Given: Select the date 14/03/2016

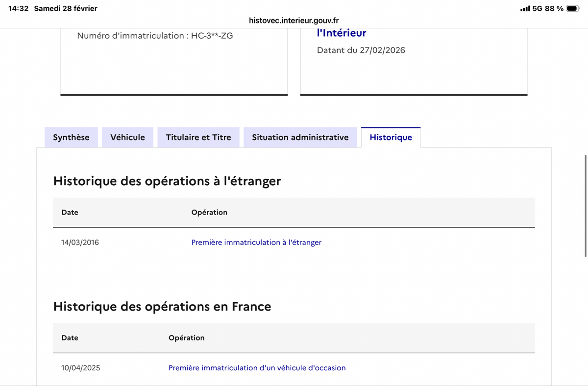Looking at the screenshot, I should pyautogui.click(x=80, y=242).
